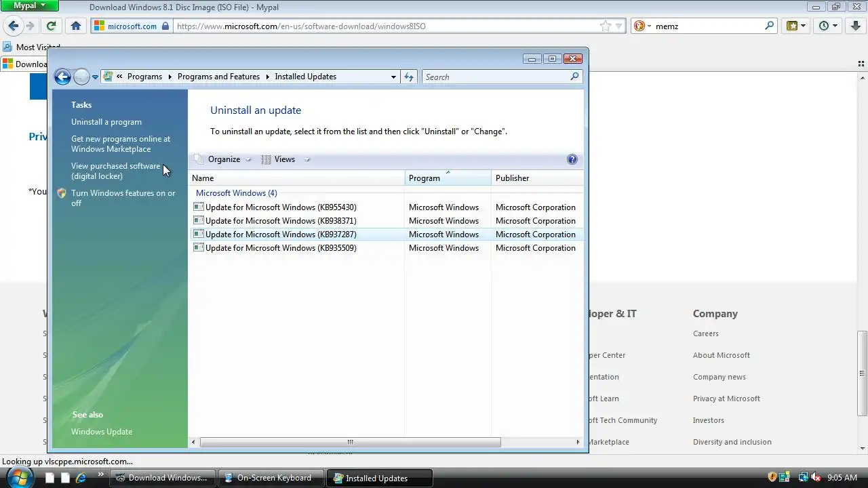Click the Windows Start orb
Screen dimensions: 868x488
(x=19, y=476)
